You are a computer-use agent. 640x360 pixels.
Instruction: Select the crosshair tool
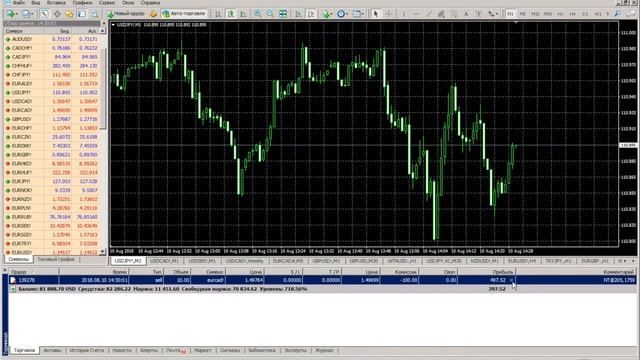click(x=389, y=14)
